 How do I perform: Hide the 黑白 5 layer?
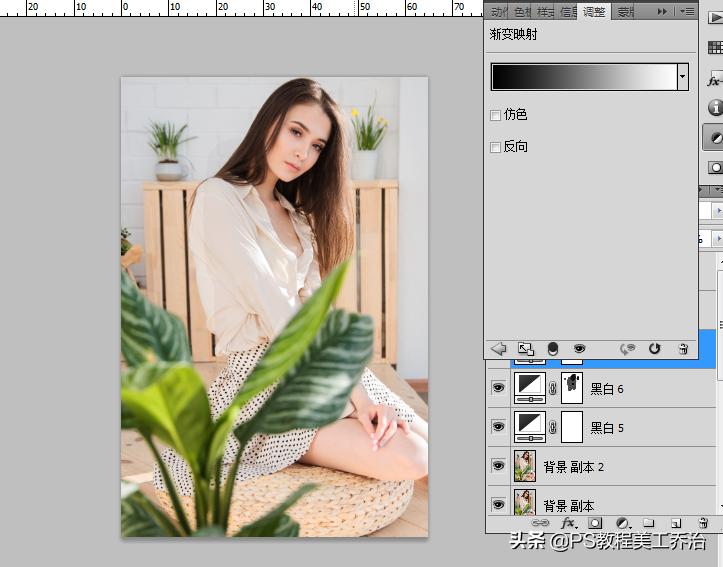click(498, 426)
